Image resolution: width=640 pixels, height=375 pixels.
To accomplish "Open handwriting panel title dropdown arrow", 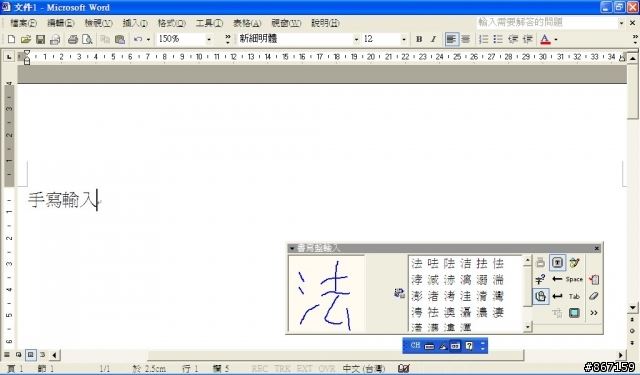I will coord(292,248).
